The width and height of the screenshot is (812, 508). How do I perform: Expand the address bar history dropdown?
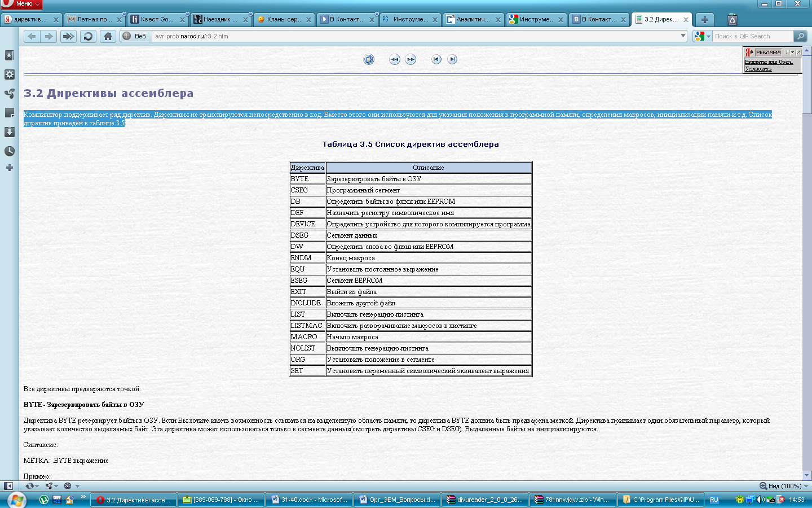pyautogui.click(x=682, y=36)
